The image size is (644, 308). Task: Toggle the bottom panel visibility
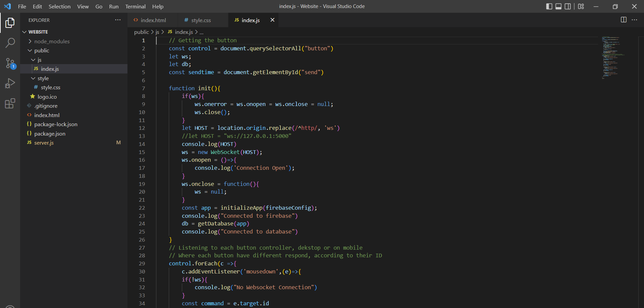558,6
